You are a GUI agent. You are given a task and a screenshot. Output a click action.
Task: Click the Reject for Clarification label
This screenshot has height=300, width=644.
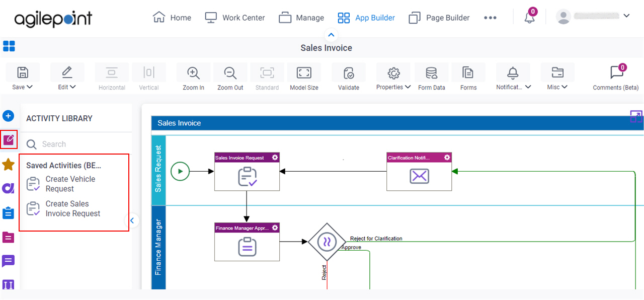(x=376, y=239)
